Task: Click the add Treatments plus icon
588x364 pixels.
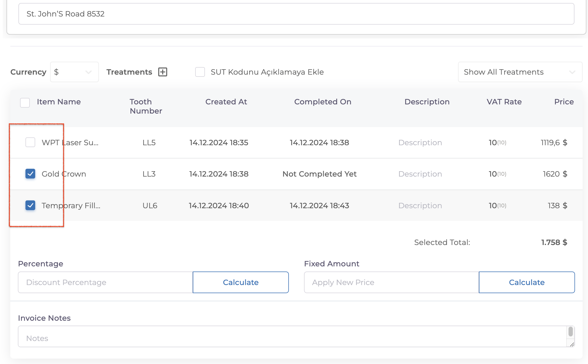Action: tap(163, 72)
